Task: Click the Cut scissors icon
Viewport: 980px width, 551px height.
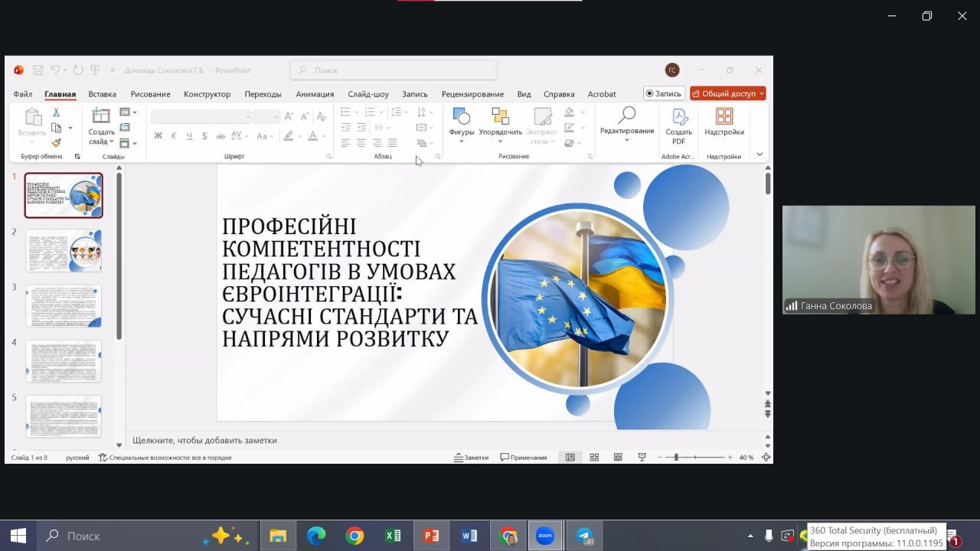Action: [x=56, y=112]
